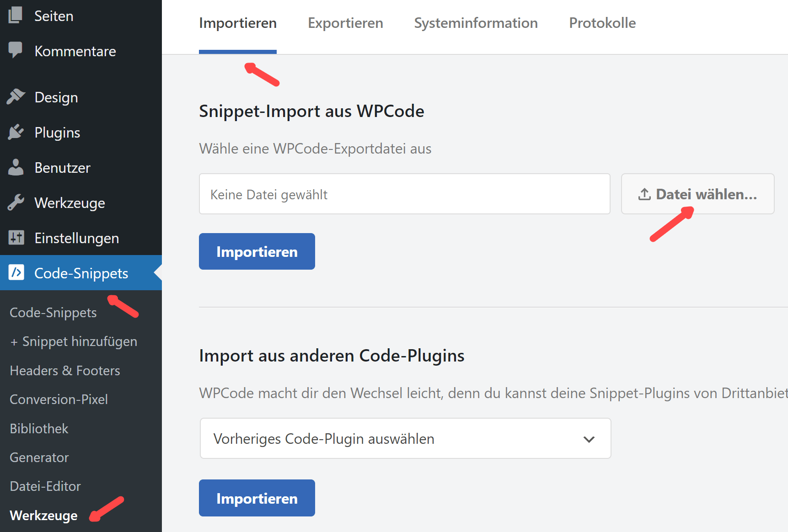Click the Werkzeuge wrench icon
Image resolution: width=788 pixels, height=532 pixels.
[x=16, y=202]
